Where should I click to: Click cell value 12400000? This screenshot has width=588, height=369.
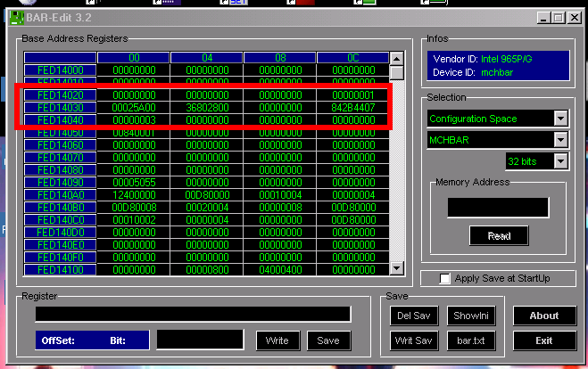pyautogui.click(x=134, y=195)
